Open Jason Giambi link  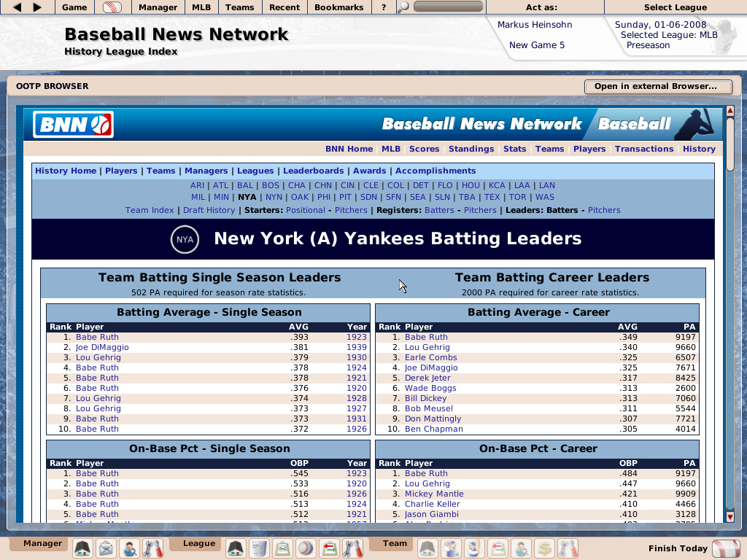pos(432,515)
